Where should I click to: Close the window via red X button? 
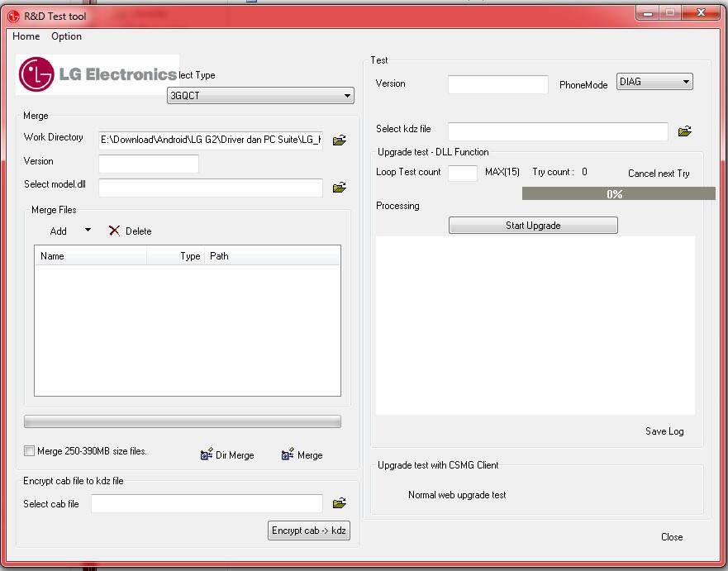pos(701,12)
